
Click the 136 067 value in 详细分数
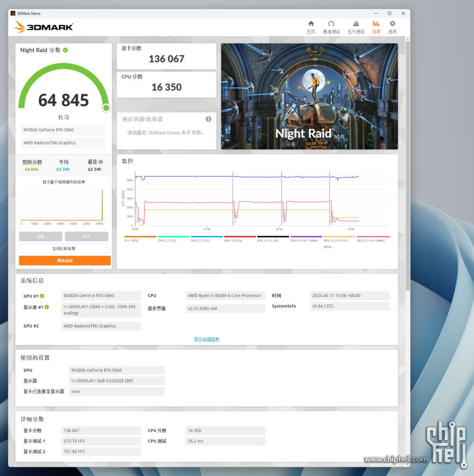coord(101,431)
